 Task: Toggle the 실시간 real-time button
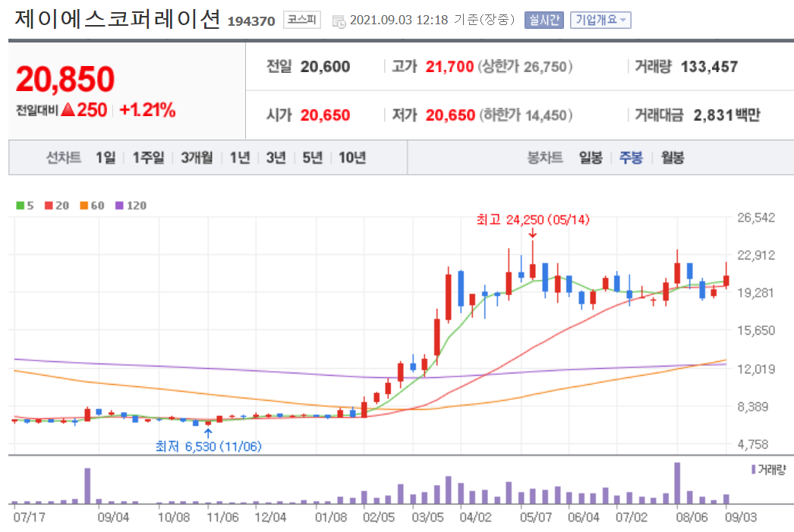click(544, 20)
